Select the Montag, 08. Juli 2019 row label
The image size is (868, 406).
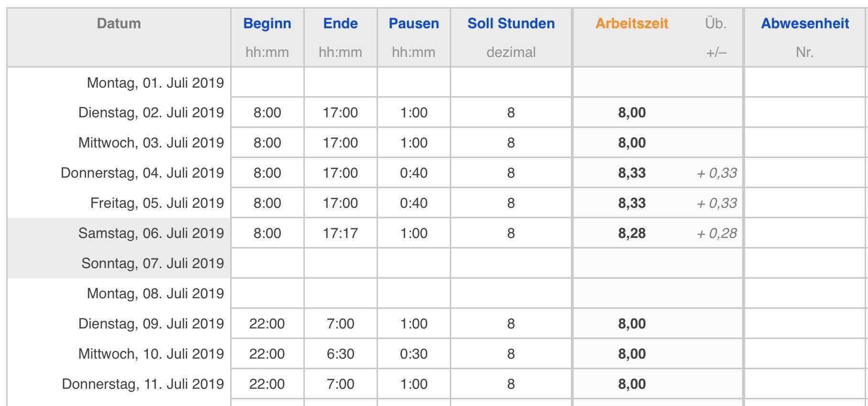click(x=155, y=293)
